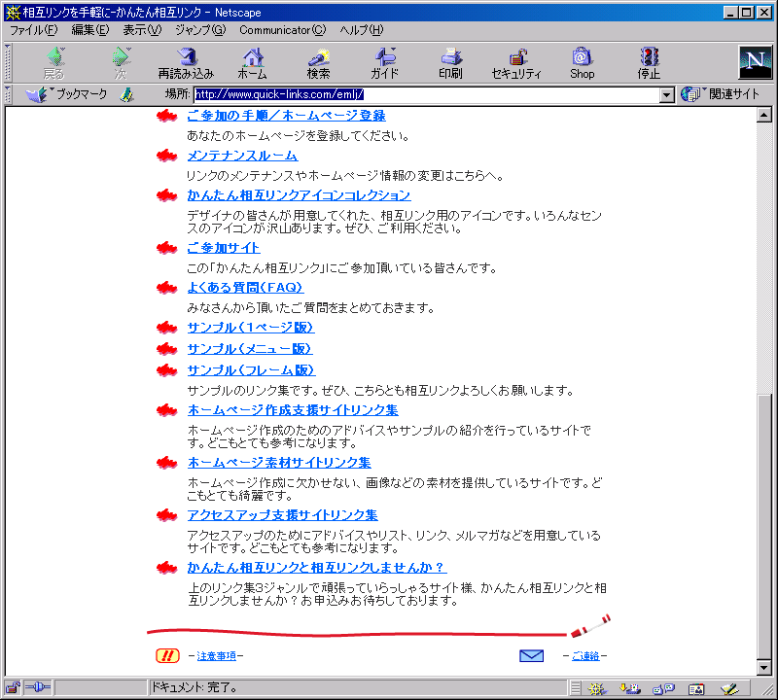778x700 pixels.
Task: Open かんたん相互リンクアイコンコレクション link
Action: 299,195
